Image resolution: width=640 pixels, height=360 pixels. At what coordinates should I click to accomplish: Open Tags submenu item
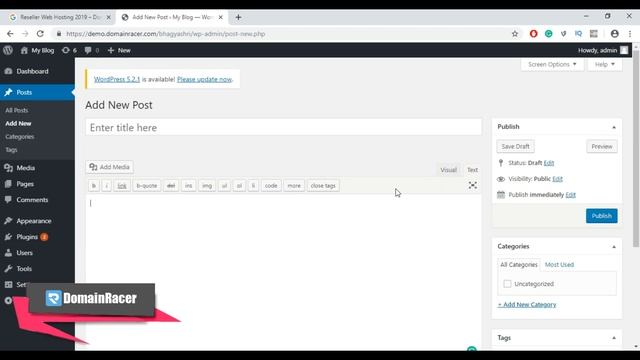click(x=11, y=150)
